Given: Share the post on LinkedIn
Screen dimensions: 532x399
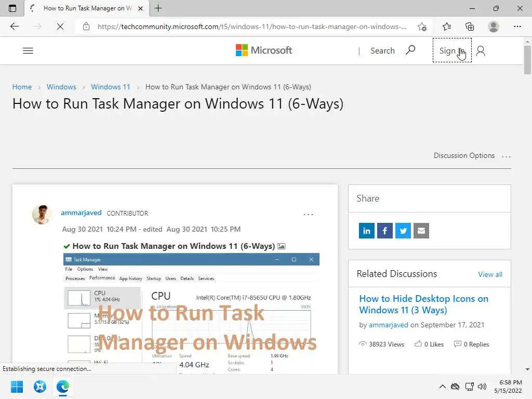Looking at the screenshot, I should coord(366,231).
